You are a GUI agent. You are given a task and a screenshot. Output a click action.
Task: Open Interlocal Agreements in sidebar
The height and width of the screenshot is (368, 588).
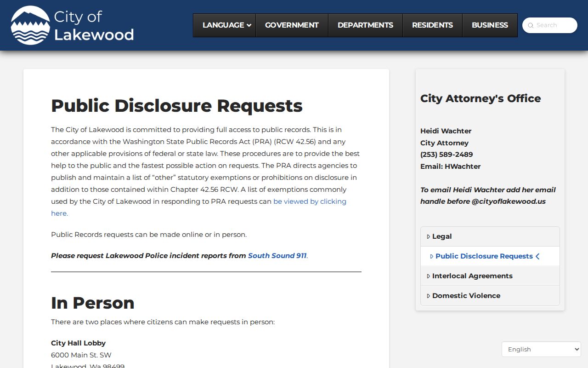[490, 276]
